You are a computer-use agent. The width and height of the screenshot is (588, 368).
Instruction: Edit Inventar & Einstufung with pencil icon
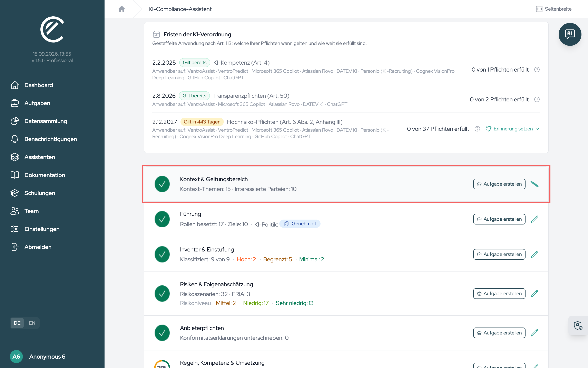pyautogui.click(x=534, y=254)
